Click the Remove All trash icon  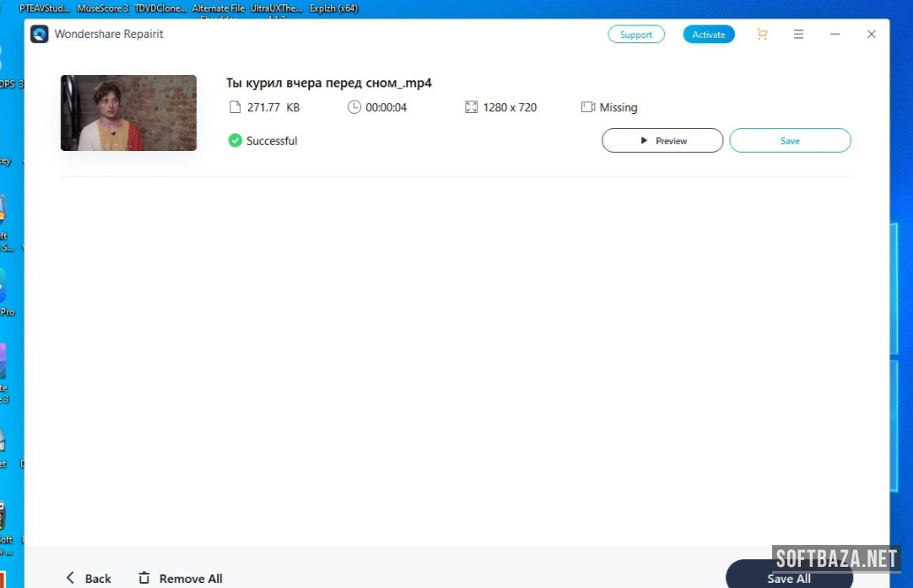(x=144, y=578)
